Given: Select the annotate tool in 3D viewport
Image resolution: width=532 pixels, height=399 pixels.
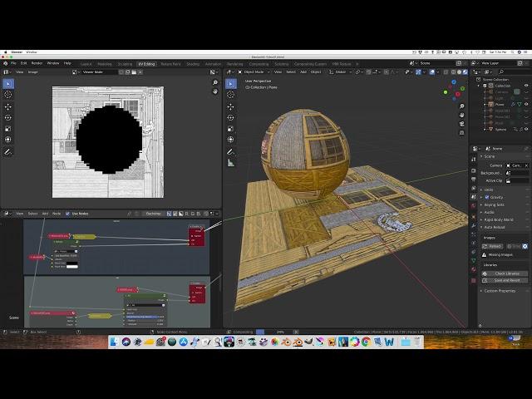Looking at the screenshot, I should [231, 151].
